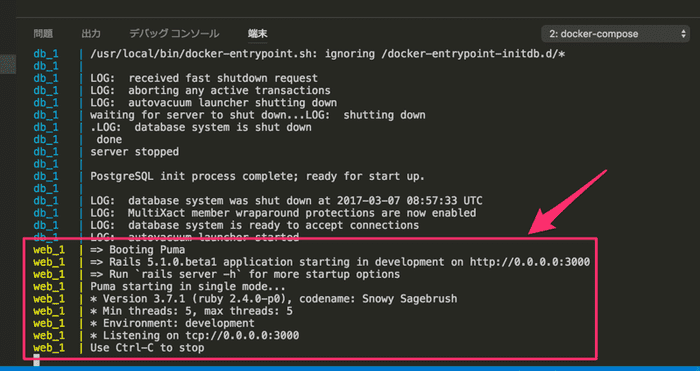Image resolution: width=700 pixels, height=371 pixels.
Task: Click the 'ignoring /docker-entrypoint-initdb.d/*' log line
Action: (x=328, y=54)
